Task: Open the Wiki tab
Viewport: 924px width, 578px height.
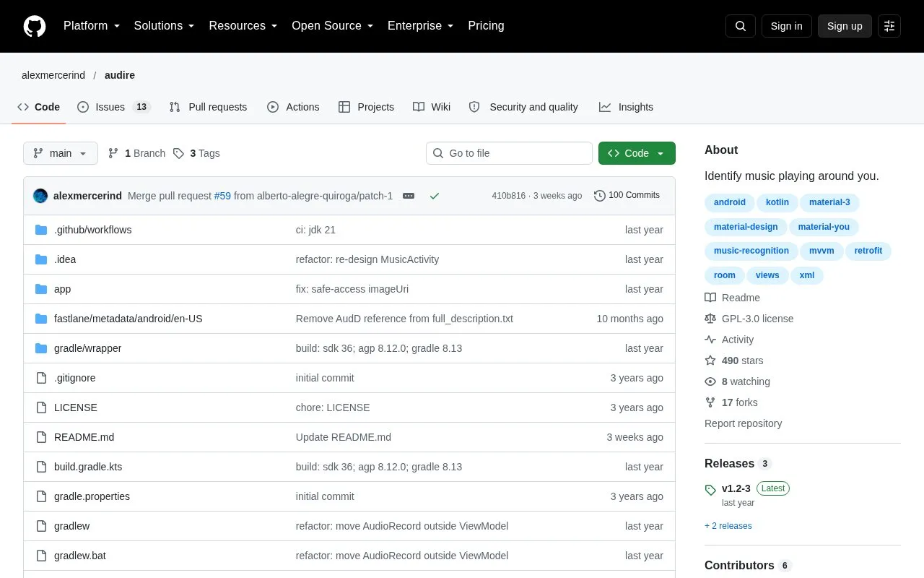Action: coord(432,107)
